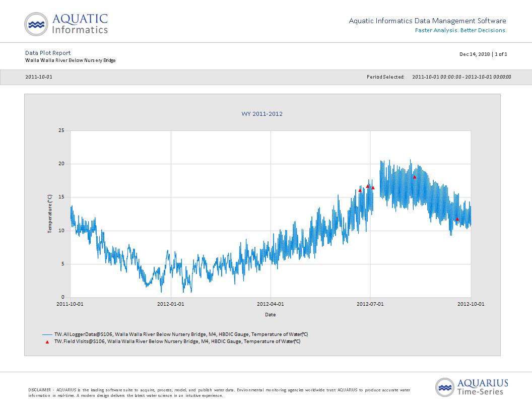Image resolution: width=532 pixels, height=411 pixels.
Task: Click the red triangle field visit legend marker
Action: click(47, 342)
